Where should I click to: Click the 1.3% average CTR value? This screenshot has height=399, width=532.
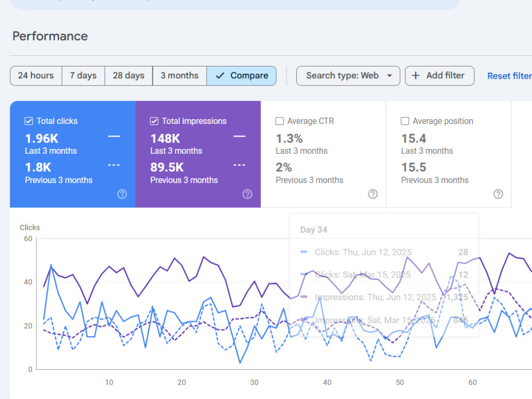[x=289, y=138]
